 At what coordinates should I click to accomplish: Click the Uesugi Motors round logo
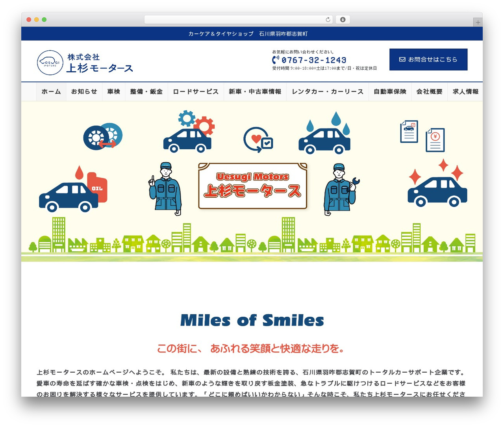[50, 63]
